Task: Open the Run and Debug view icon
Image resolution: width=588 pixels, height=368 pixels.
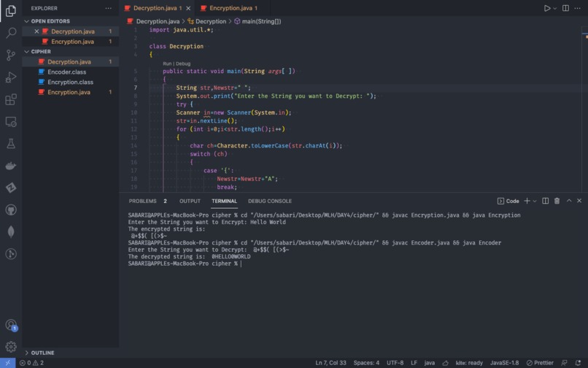Action: (x=11, y=77)
